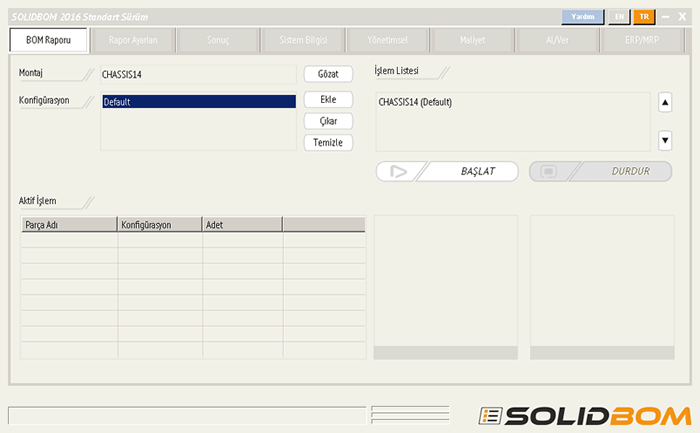Switch to the ERP/MRP tab

point(642,40)
